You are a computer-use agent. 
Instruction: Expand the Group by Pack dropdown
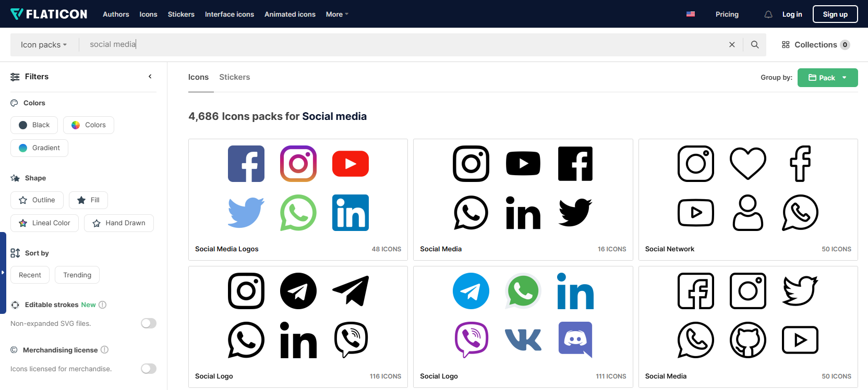point(827,78)
